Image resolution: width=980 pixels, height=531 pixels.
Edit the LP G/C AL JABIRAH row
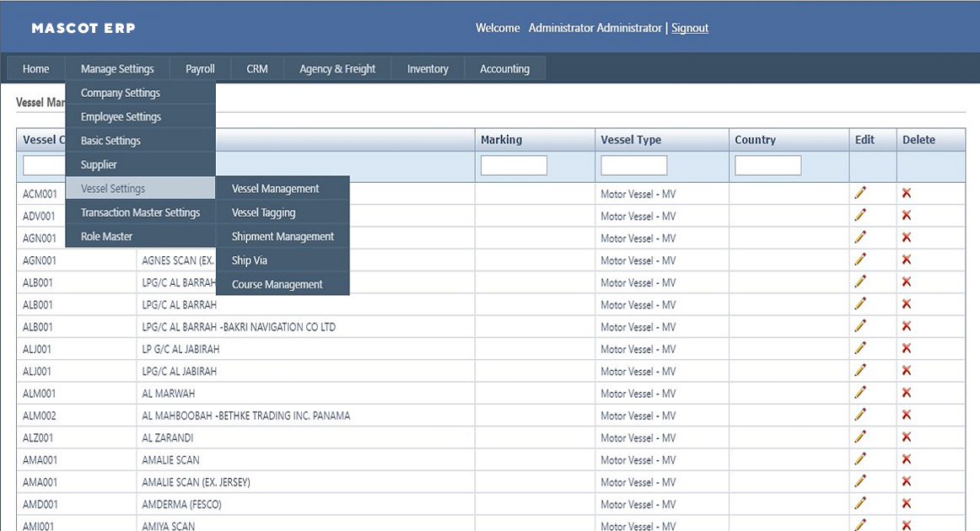coord(859,349)
